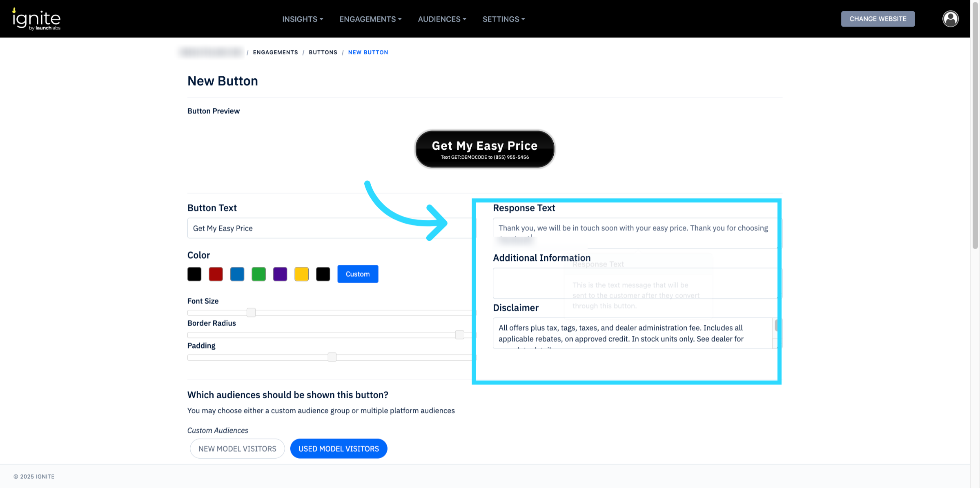This screenshot has height=488, width=980.
Task: Click the Font Size slider handle
Action: point(251,313)
